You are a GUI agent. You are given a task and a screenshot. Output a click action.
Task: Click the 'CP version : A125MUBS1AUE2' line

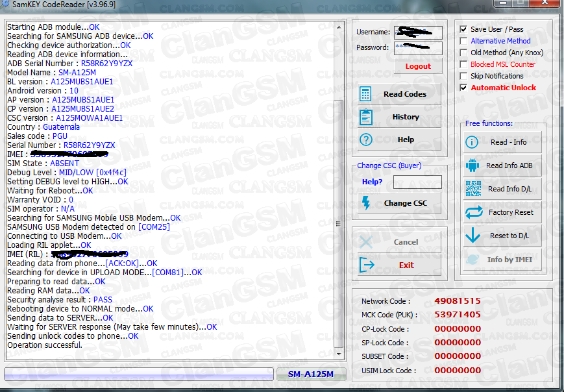(61, 109)
